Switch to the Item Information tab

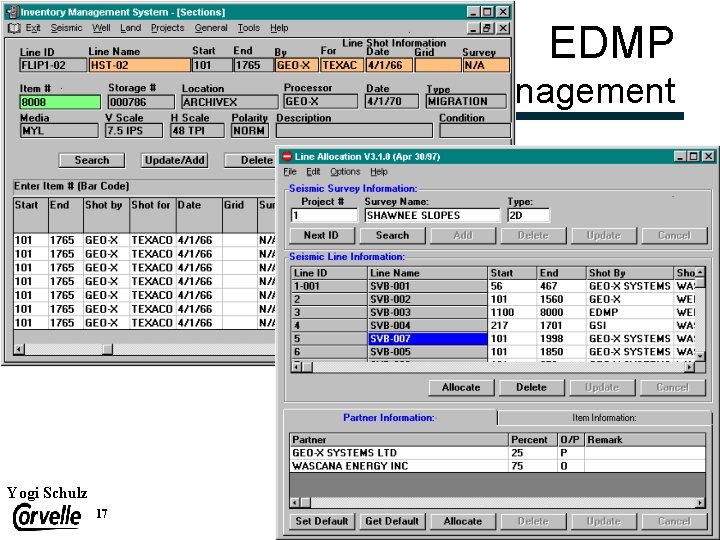pyautogui.click(x=604, y=418)
